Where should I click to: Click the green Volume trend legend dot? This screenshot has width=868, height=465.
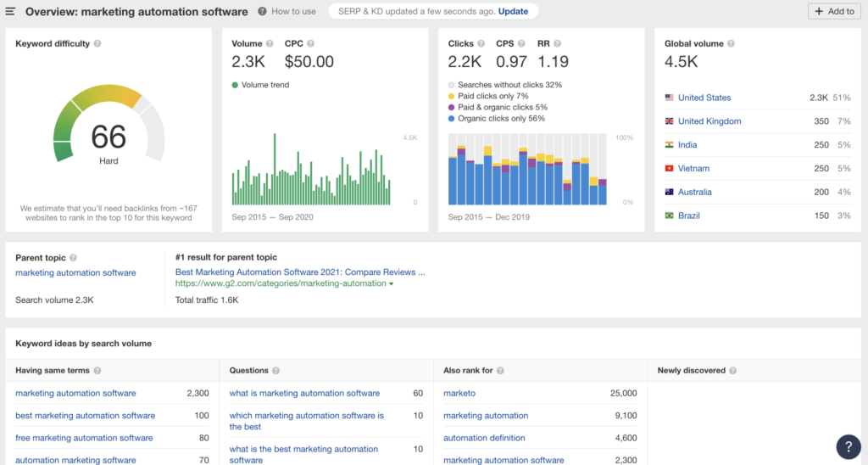[235, 85]
